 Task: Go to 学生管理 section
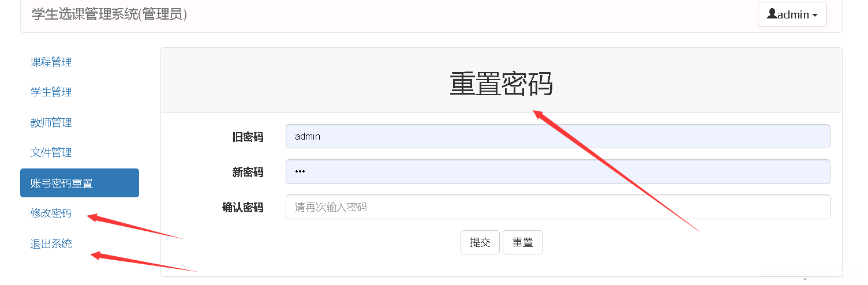point(51,92)
